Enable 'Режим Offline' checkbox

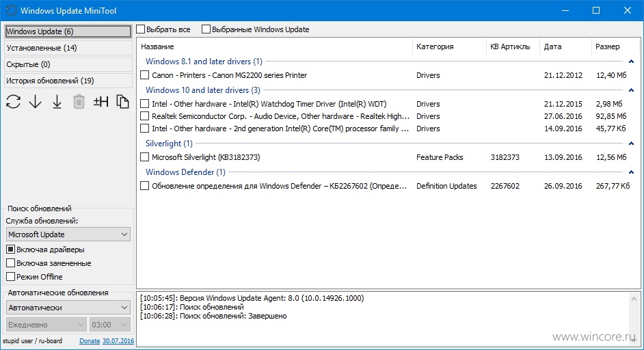(11, 276)
